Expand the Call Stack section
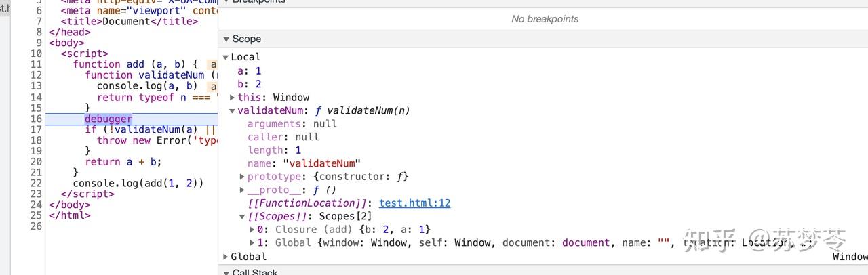The height and width of the screenshot is (275, 868). [226, 272]
